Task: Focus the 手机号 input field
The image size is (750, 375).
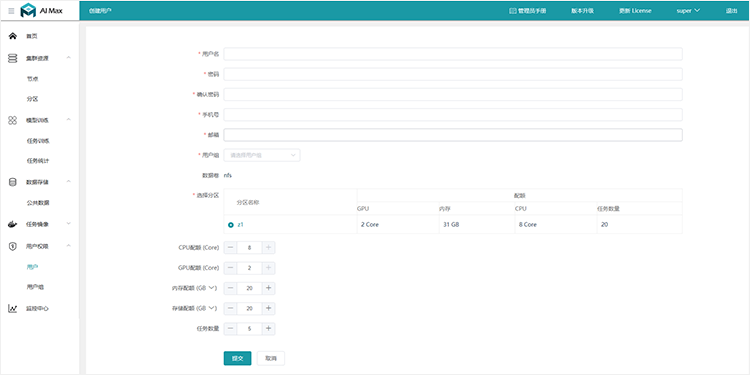Action: click(x=453, y=115)
